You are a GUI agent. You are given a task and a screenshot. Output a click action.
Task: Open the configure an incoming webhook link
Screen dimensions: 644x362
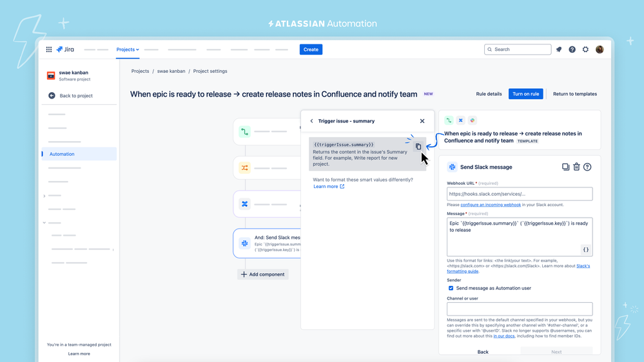coord(491,205)
